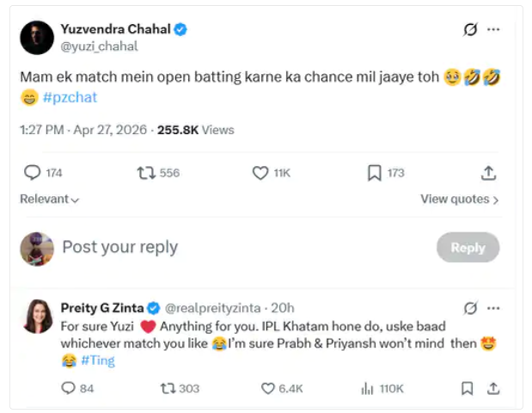Repost Preity G Zinta's reply
Screen dimensions: 532x413
168,388
